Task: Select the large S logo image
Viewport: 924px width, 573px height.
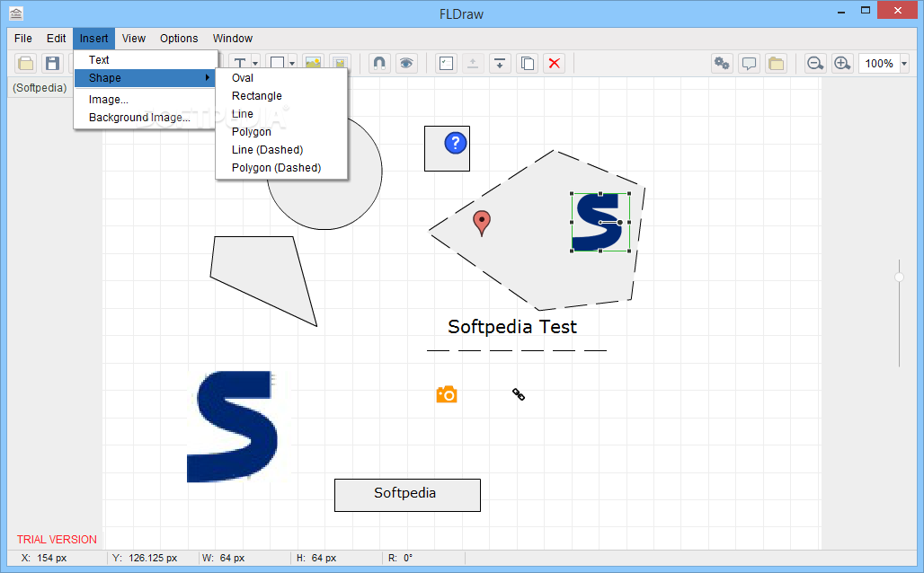Action: (x=234, y=427)
